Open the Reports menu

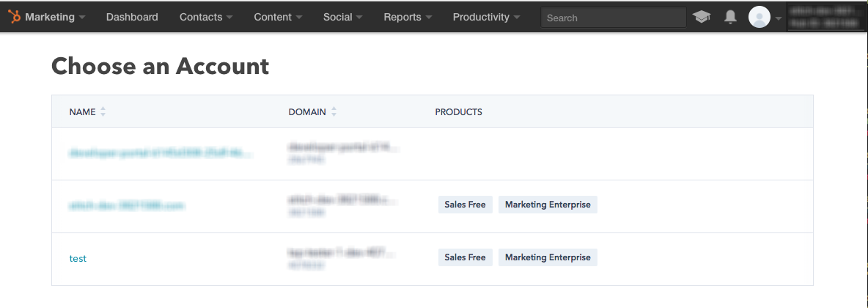click(408, 17)
